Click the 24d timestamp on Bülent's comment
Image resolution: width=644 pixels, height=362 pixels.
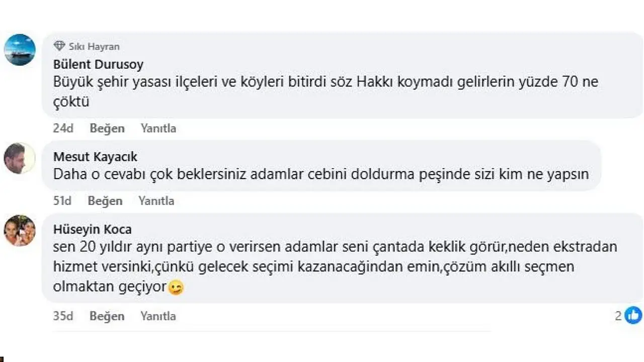tap(63, 128)
